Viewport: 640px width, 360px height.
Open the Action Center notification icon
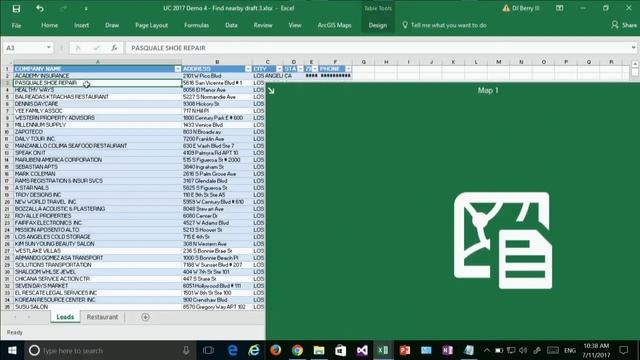click(x=624, y=350)
